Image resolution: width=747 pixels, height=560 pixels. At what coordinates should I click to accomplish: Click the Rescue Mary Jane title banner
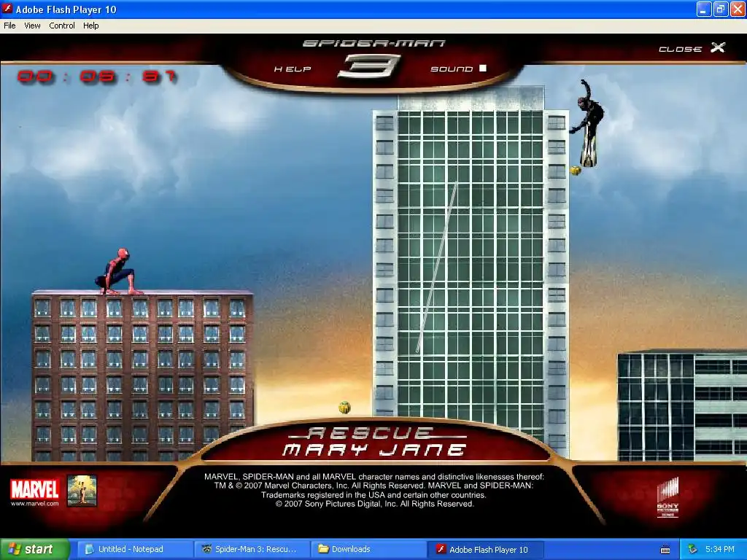374,443
